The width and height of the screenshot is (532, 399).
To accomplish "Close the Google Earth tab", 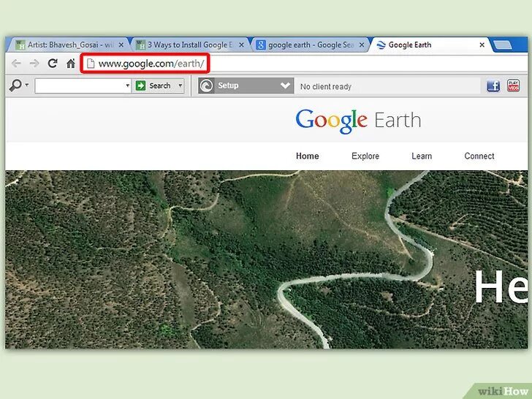I will [482, 45].
